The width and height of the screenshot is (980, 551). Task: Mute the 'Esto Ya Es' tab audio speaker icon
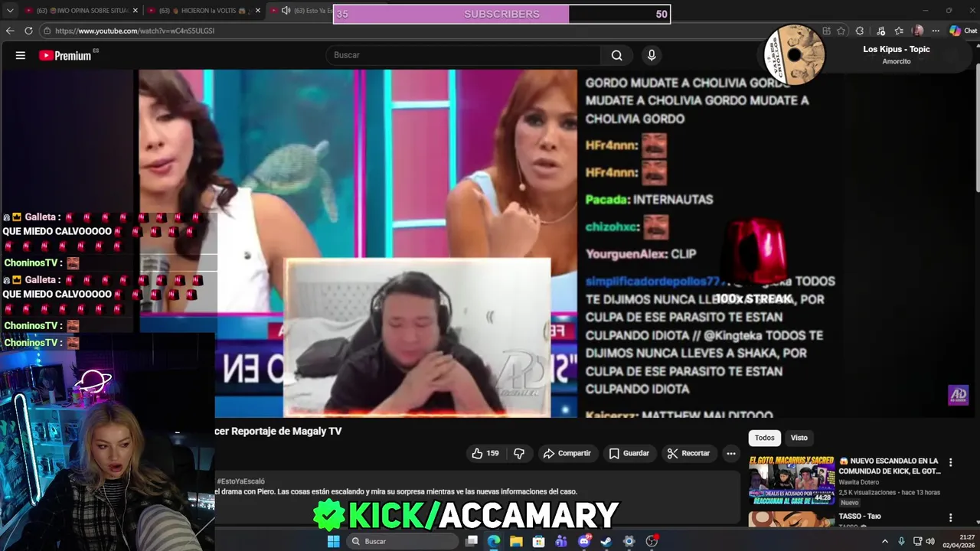(x=286, y=11)
